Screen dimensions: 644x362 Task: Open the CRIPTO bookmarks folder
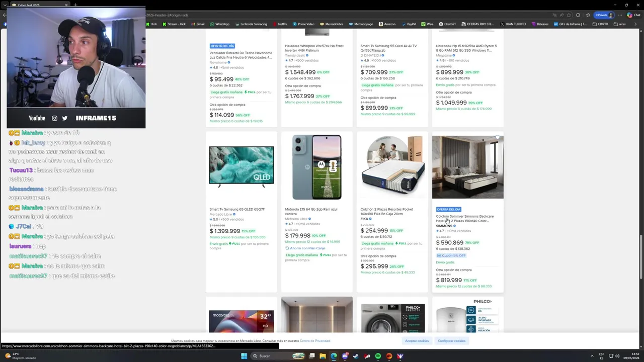pyautogui.click(x=601, y=24)
